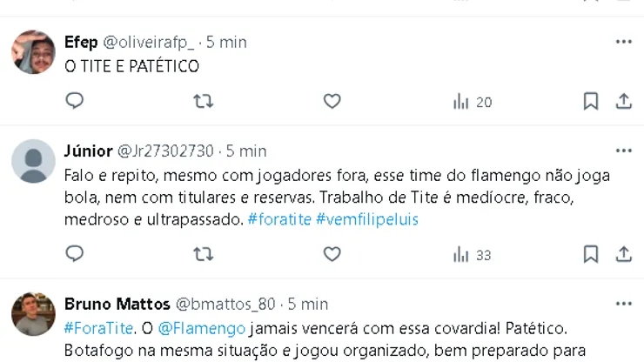The width and height of the screenshot is (644, 362).
Task: Repost Júnior's tweet
Action: [x=203, y=254]
